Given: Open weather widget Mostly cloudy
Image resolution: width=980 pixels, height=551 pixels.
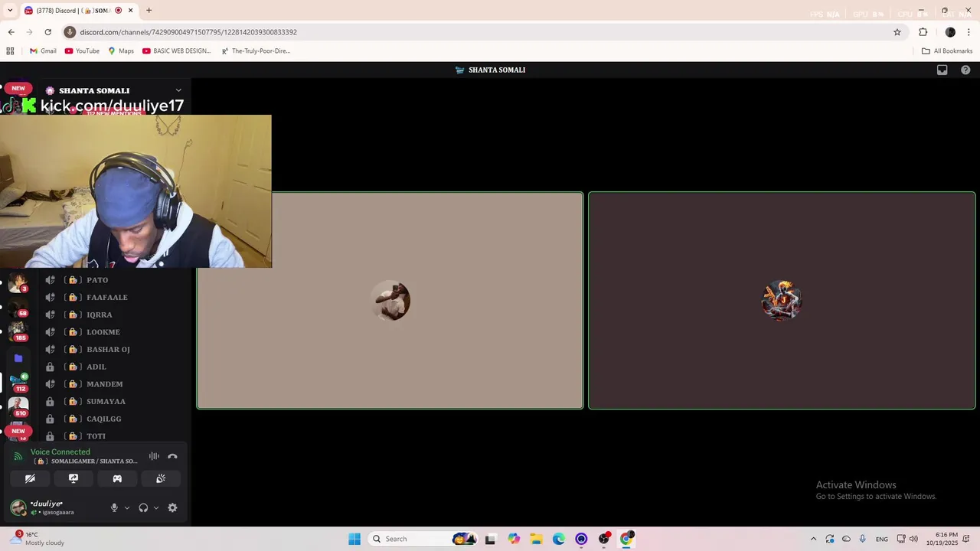Looking at the screenshot, I should pos(38,539).
